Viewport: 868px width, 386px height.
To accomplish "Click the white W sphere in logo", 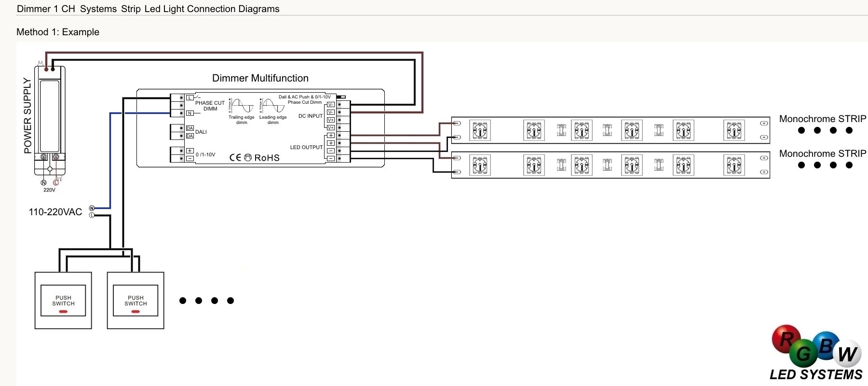I will pyautogui.click(x=847, y=354).
